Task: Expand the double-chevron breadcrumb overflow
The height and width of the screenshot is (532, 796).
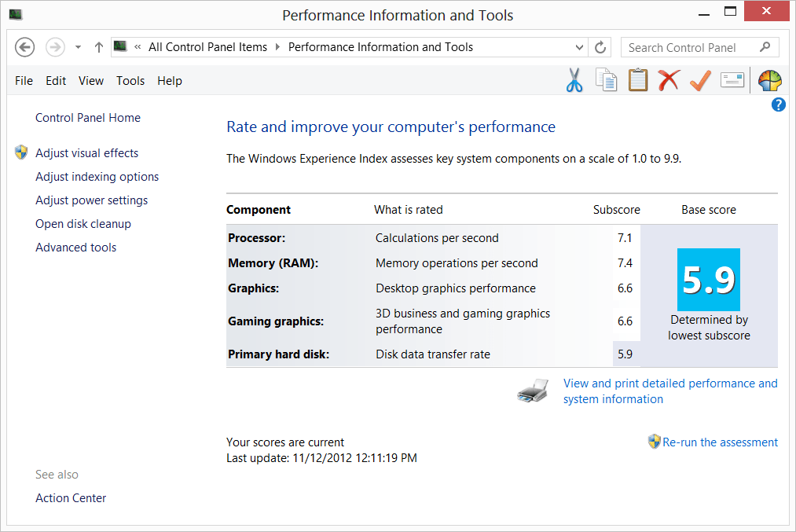Action: click(x=138, y=47)
